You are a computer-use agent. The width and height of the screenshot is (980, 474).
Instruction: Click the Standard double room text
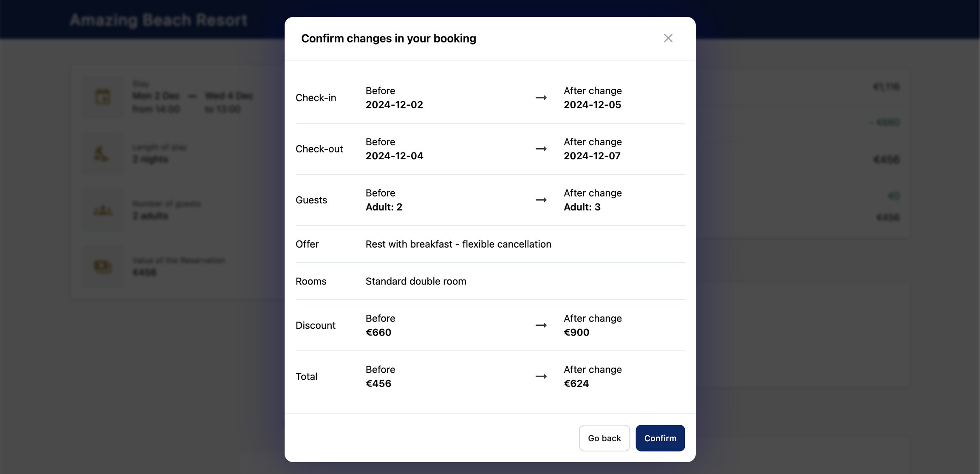point(416,281)
